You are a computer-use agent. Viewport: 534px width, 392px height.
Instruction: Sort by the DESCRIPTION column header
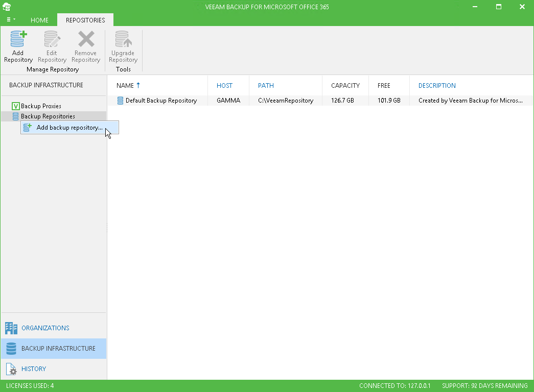click(x=437, y=86)
